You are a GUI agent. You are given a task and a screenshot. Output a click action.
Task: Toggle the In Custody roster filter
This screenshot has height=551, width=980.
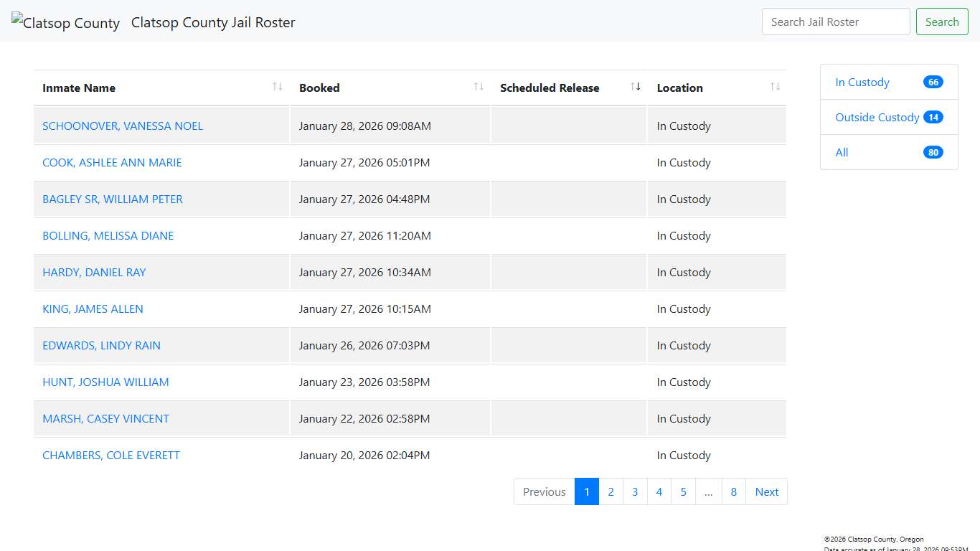[862, 82]
